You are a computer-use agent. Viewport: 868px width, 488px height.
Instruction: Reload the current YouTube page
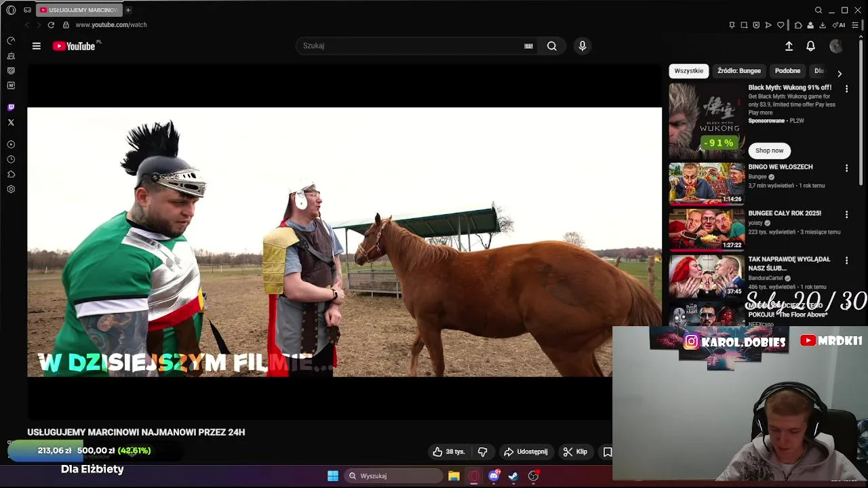click(51, 25)
